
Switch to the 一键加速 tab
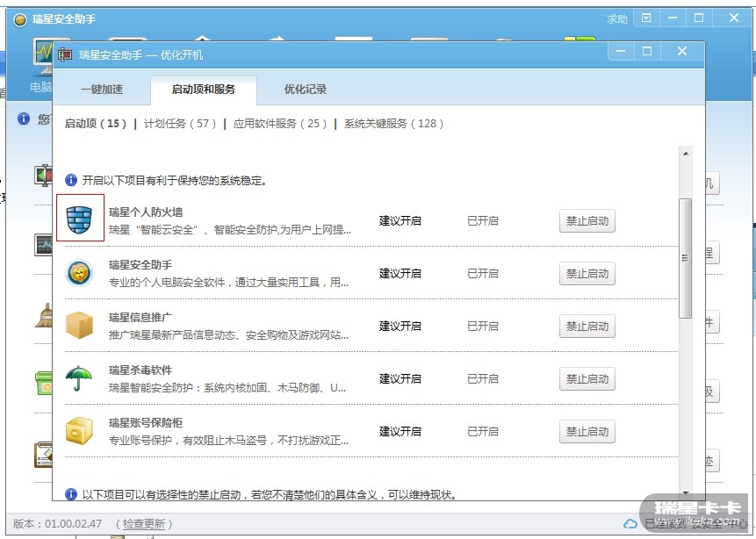(x=102, y=90)
